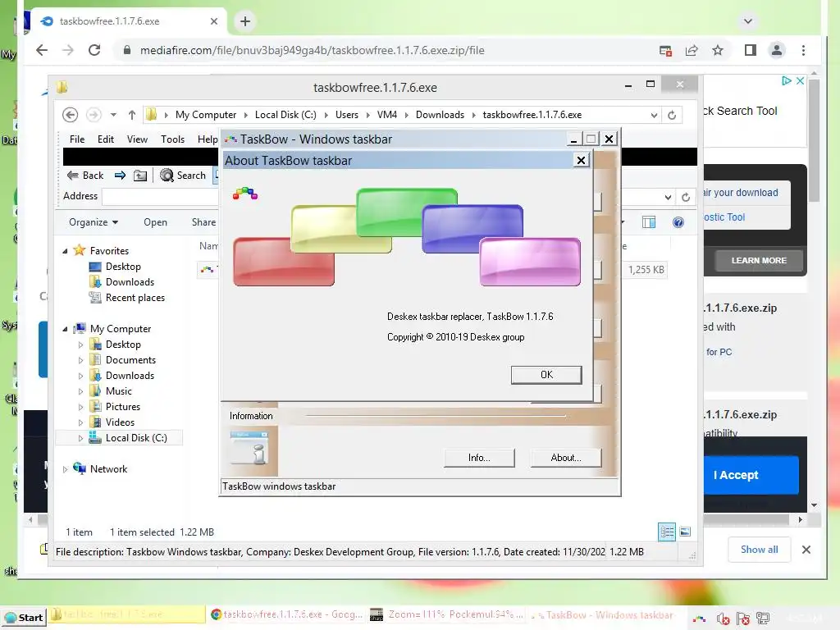Reload the Chrome page
The width and height of the screenshot is (840, 630).
tap(94, 50)
